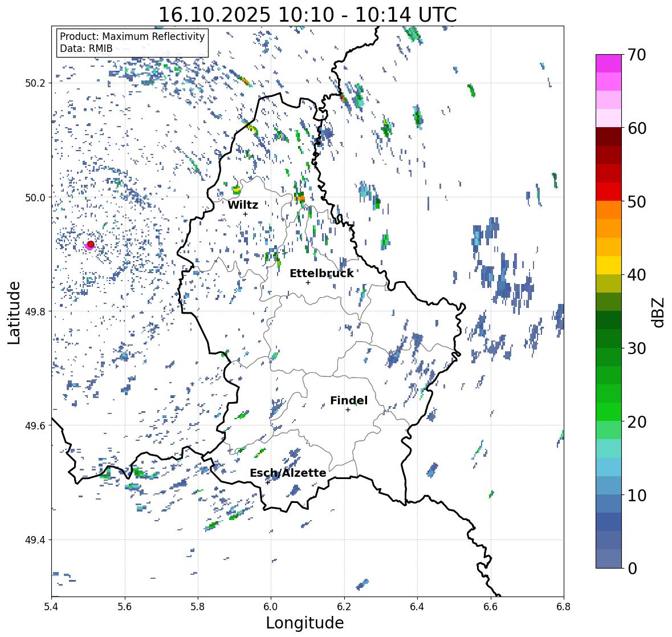The height and width of the screenshot is (637, 672).
Task: Click the red radar site marker
Action: pyautogui.click(x=91, y=244)
